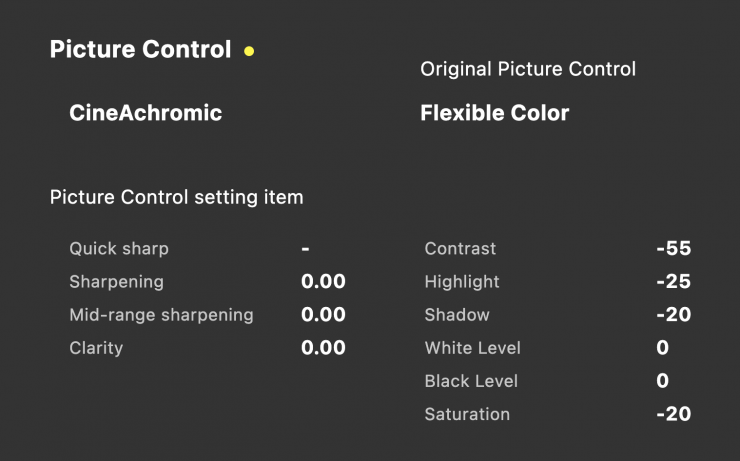This screenshot has height=461, width=740.
Task: Select the Saturation value -20
Action: click(x=673, y=414)
